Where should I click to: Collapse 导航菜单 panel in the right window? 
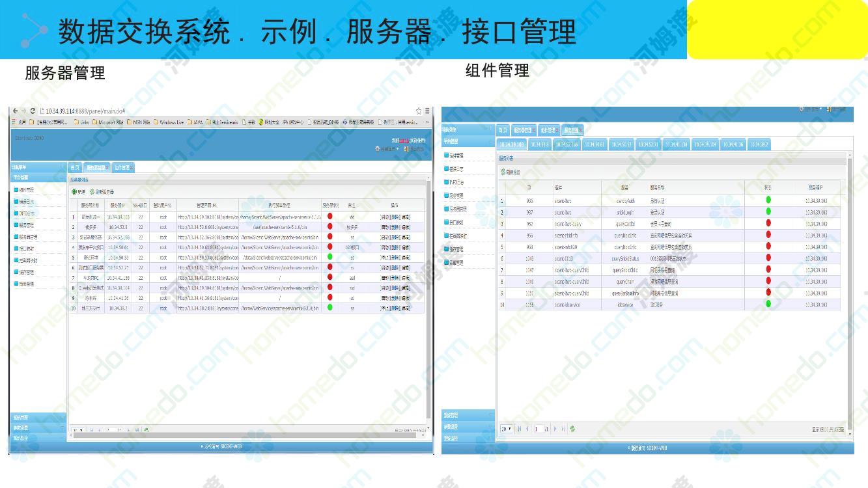coord(491,129)
